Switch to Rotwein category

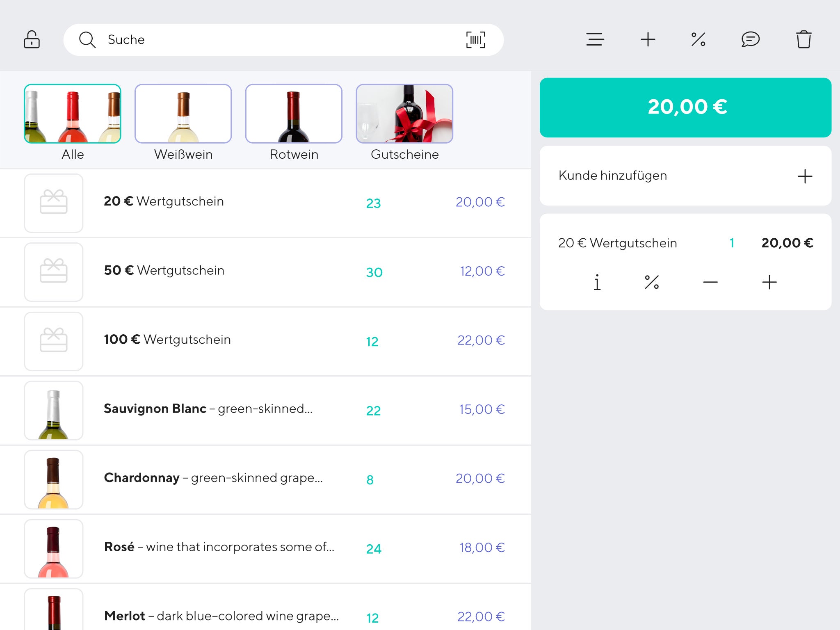pos(294,114)
